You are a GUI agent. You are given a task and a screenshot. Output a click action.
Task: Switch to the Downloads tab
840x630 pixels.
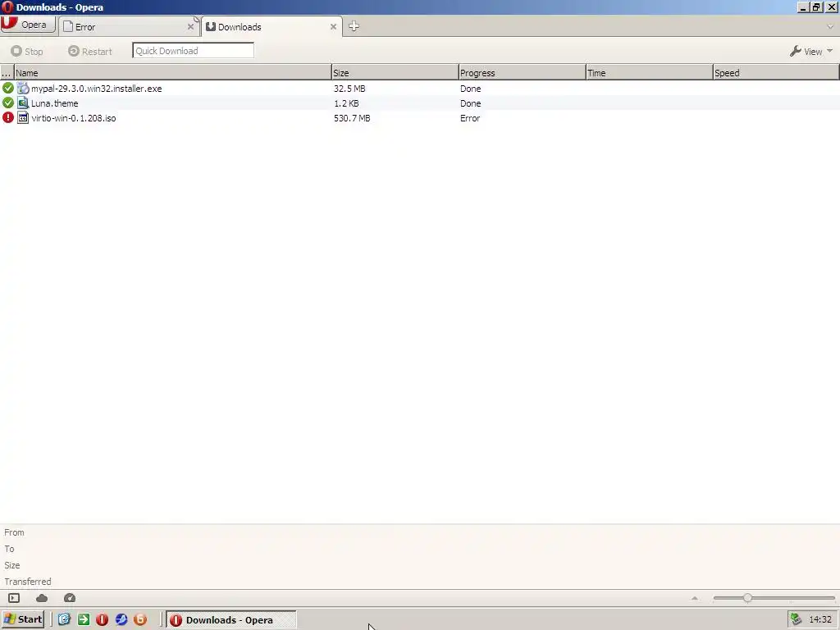[271, 27]
